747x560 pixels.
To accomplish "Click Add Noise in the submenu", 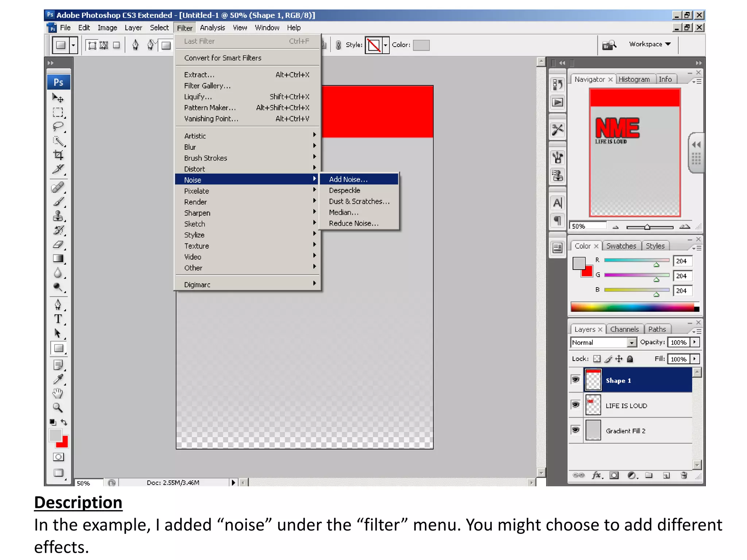I will [359, 179].
